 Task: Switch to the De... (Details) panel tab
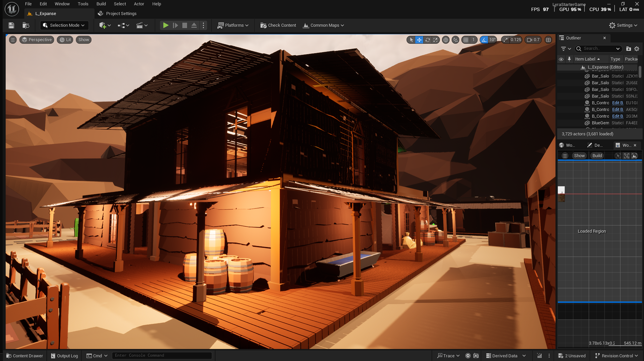click(595, 146)
